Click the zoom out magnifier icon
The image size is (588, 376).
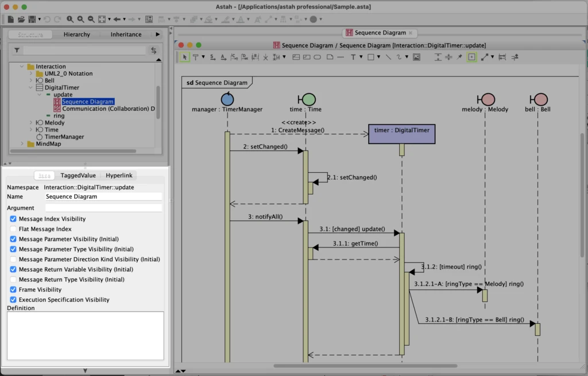click(x=91, y=19)
